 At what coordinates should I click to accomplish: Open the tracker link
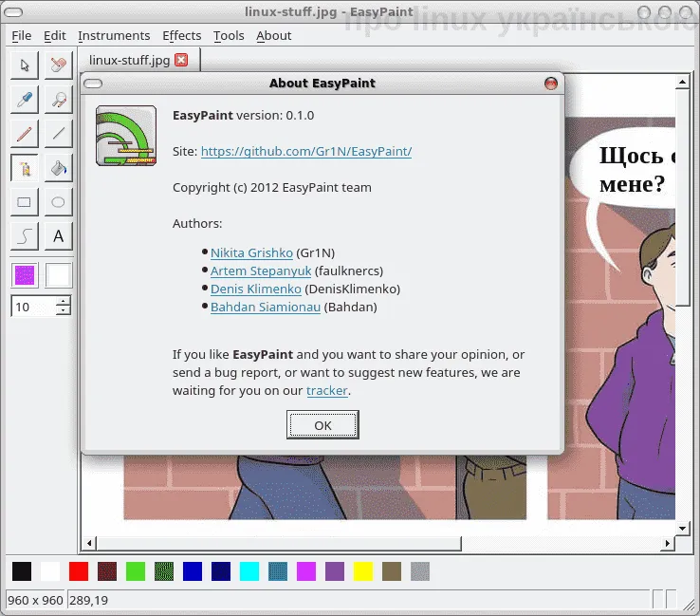coord(327,391)
